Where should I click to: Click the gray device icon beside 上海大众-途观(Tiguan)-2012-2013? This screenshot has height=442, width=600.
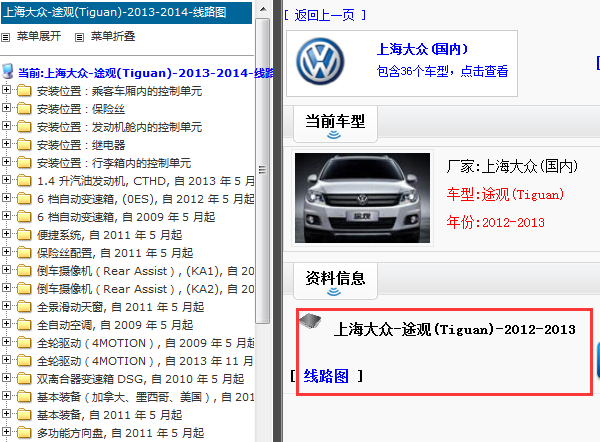click(x=310, y=321)
